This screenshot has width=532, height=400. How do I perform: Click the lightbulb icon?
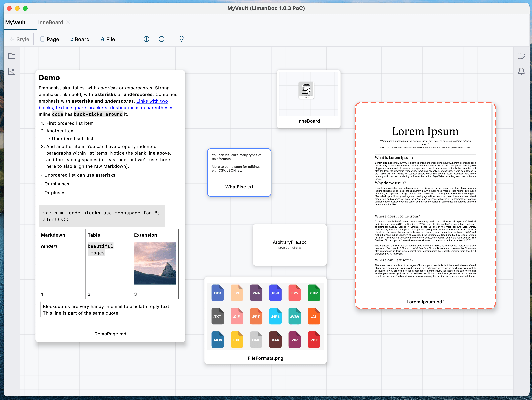click(x=182, y=39)
